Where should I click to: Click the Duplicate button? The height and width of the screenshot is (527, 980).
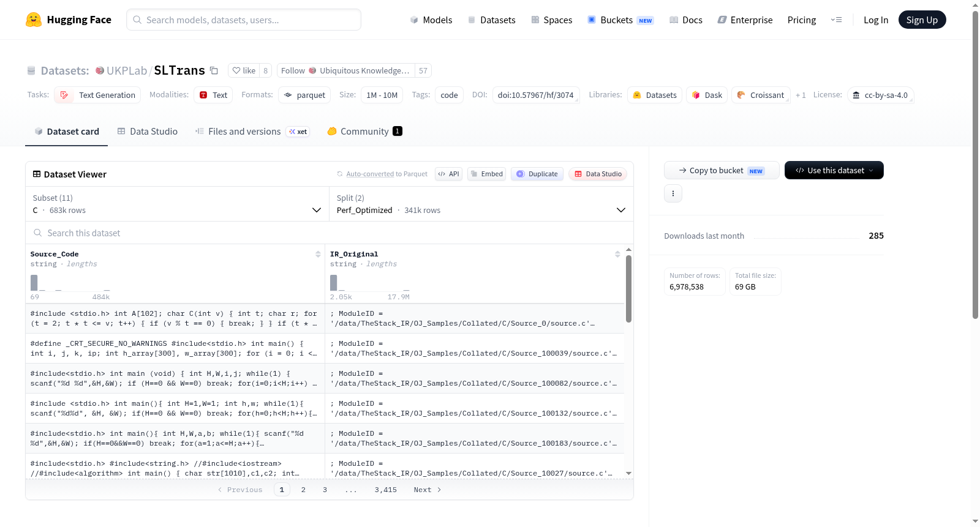(537, 174)
